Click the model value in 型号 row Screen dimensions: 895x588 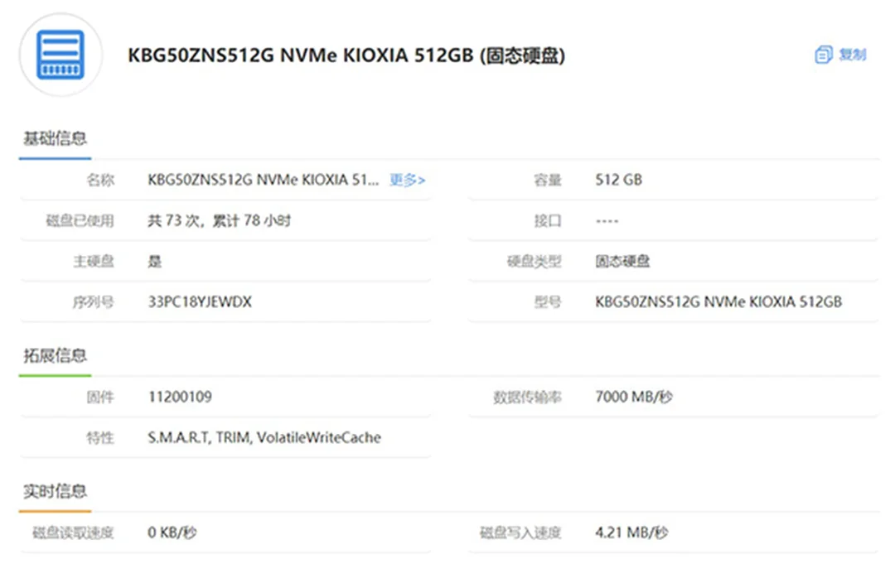(718, 302)
